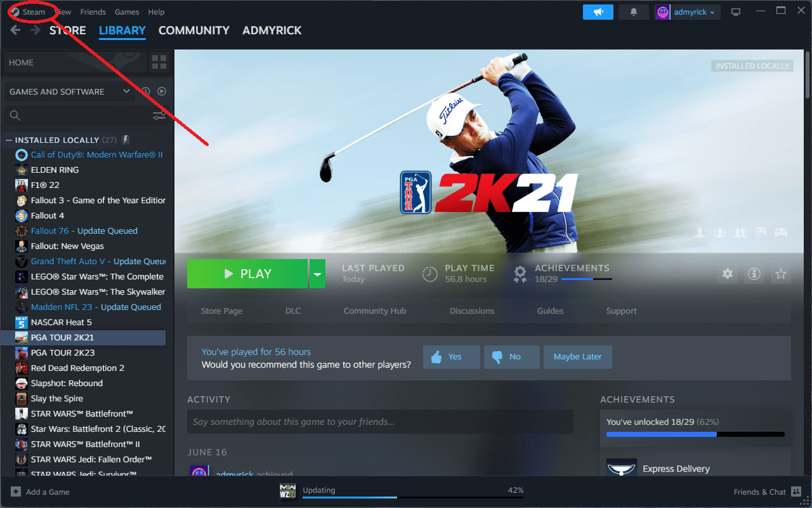Click the Slay the Spire icon
The image size is (812, 508).
21,399
